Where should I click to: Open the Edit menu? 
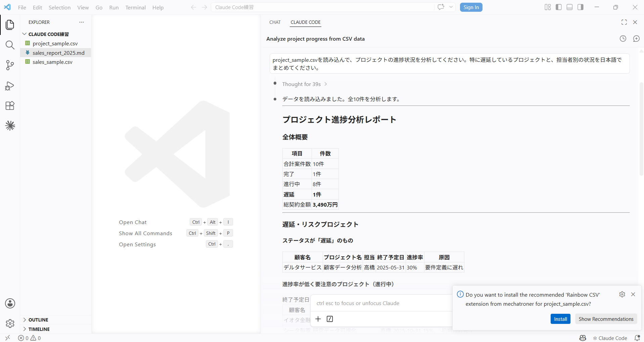point(37,7)
